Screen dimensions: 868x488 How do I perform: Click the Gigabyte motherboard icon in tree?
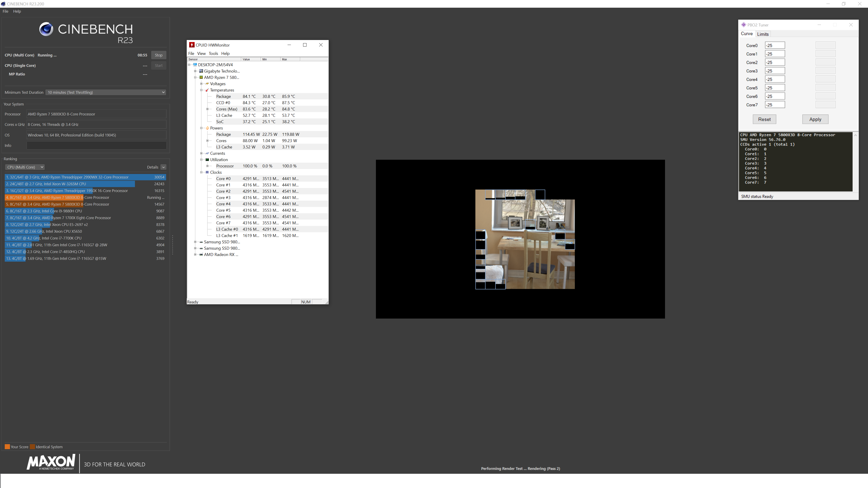[201, 71]
